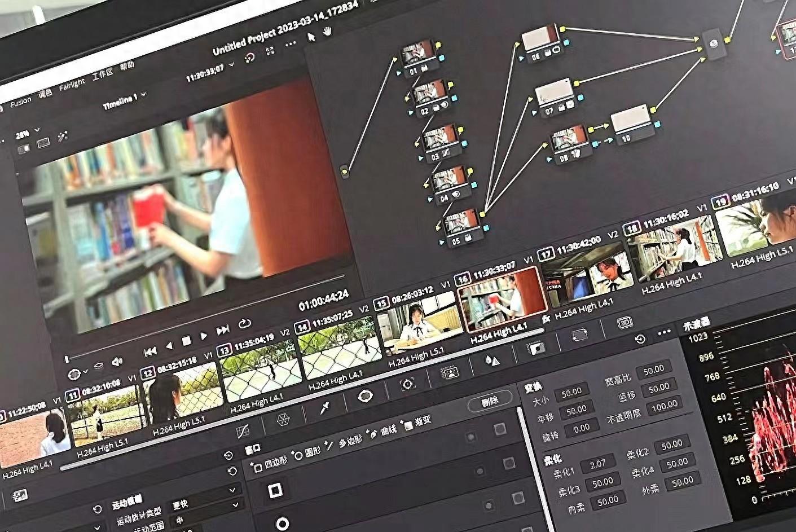The width and height of the screenshot is (796, 532).
Task: Click the image wipe icon under 28%
Action: (24, 150)
